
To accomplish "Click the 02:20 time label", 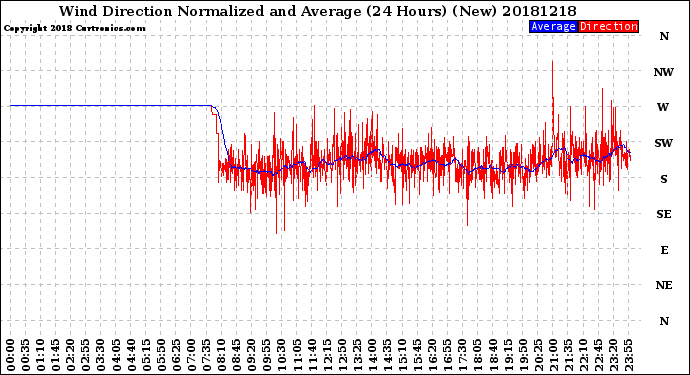I will 71,355.
